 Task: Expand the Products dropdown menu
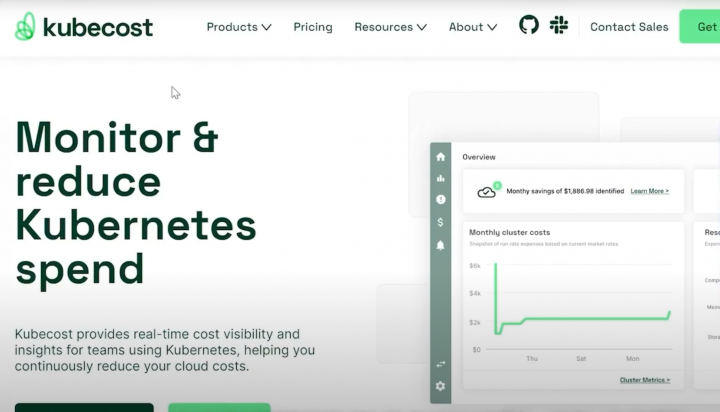point(238,27)
